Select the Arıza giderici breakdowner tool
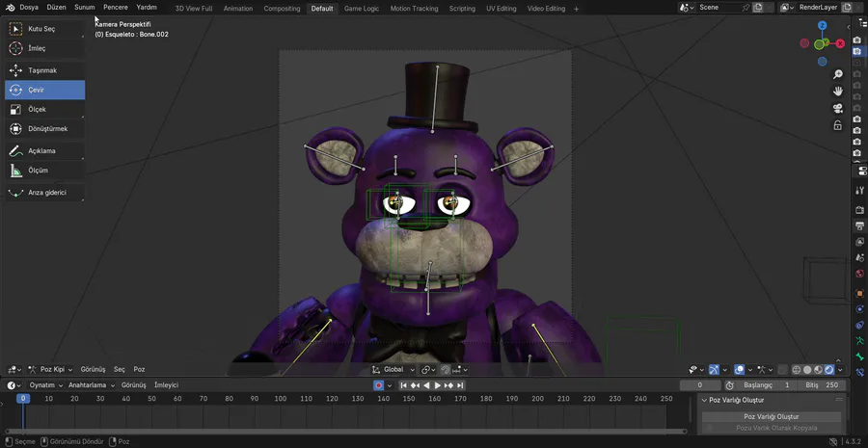Screen dimensions: 868x448 [44, 193]
